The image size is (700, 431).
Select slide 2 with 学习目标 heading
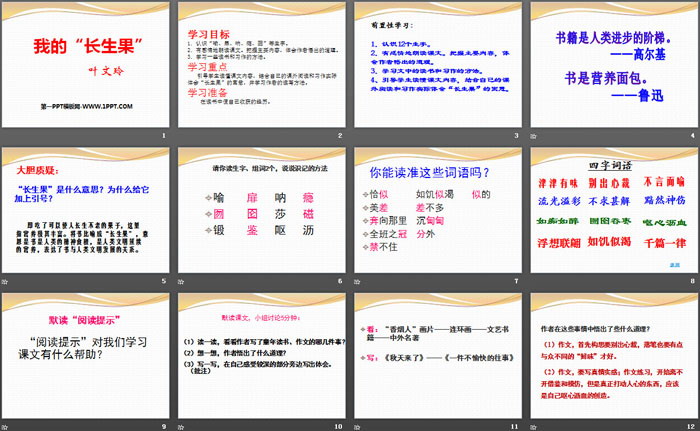262,65
